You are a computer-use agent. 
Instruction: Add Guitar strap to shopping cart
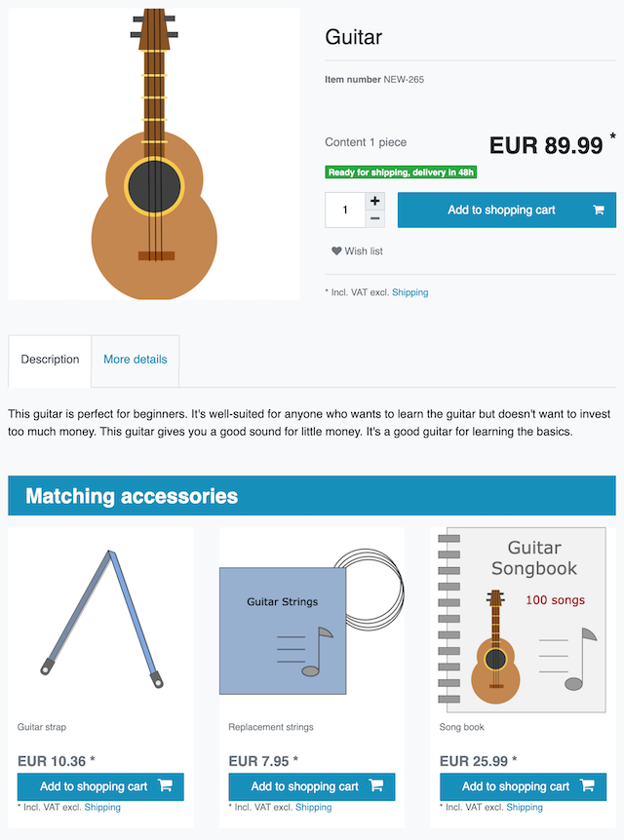click(x=94, y=786)
